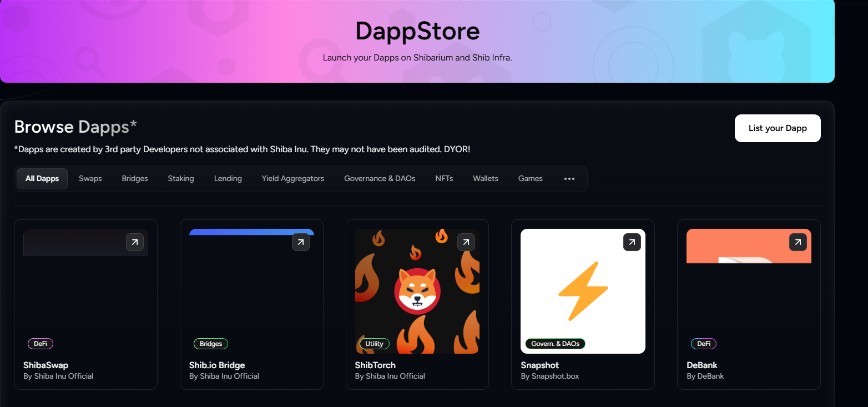Open the Staking category tab

[x=181, y=179]
